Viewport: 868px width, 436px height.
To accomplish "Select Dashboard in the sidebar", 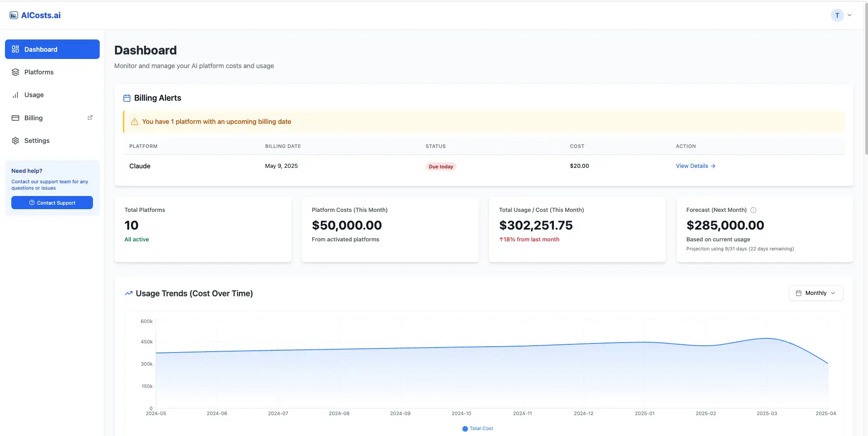I will pyautogui.click(x=52, y=49).
